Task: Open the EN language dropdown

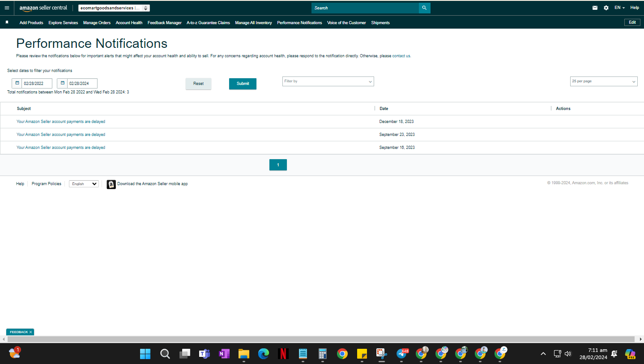Action: click(620, 8)
